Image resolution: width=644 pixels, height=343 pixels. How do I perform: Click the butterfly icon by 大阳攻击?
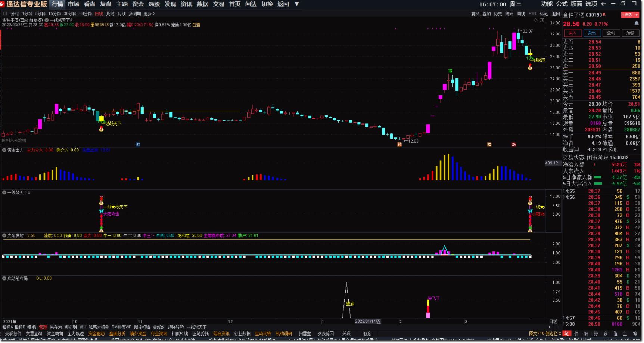[101, 211]
